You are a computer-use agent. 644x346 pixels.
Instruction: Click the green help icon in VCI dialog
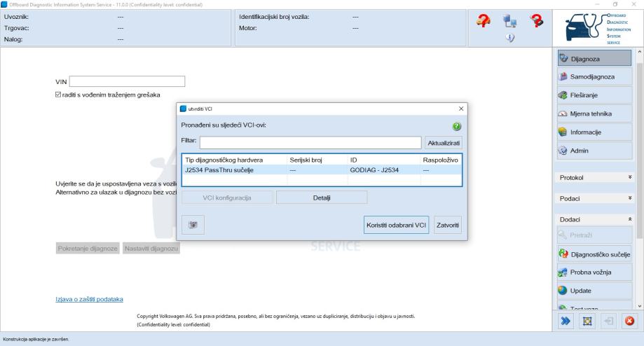pos(457,126)
